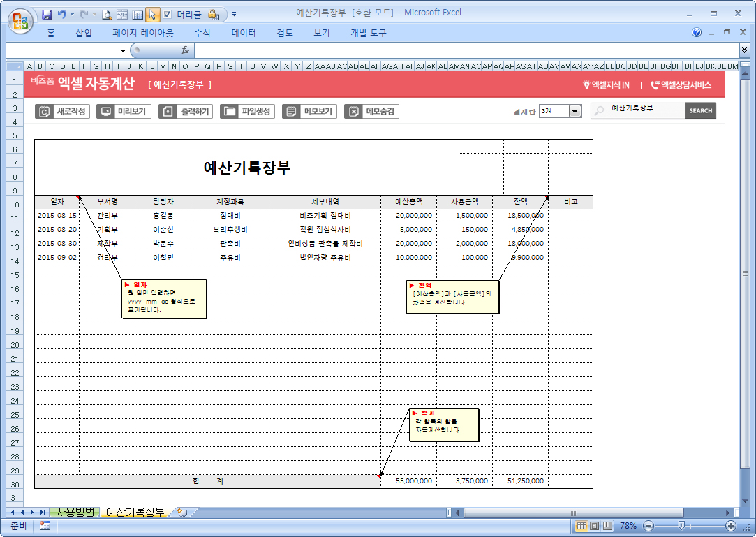Click the 파일생성 folder icon
This screenshot has width=756, height=537.
(x=230, y=112)
